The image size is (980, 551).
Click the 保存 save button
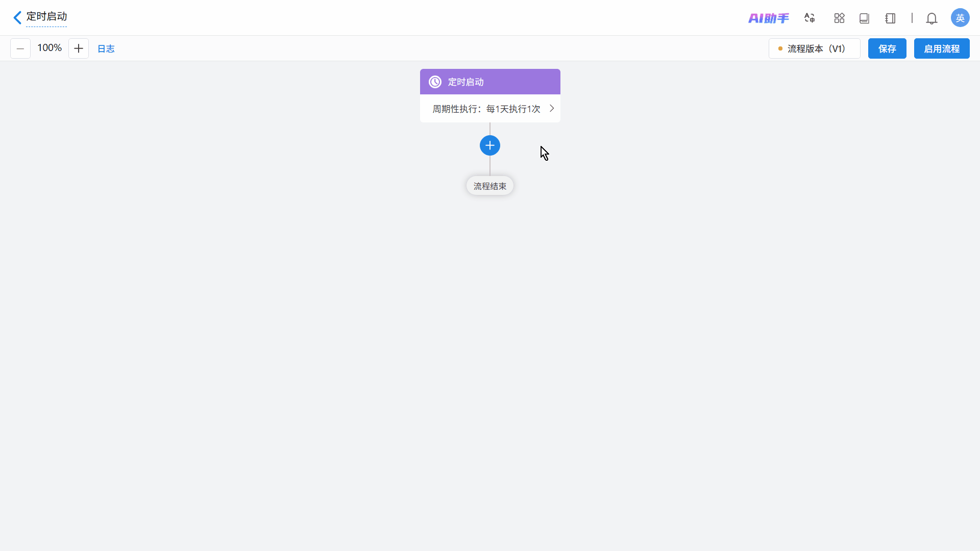click(887, 48)
